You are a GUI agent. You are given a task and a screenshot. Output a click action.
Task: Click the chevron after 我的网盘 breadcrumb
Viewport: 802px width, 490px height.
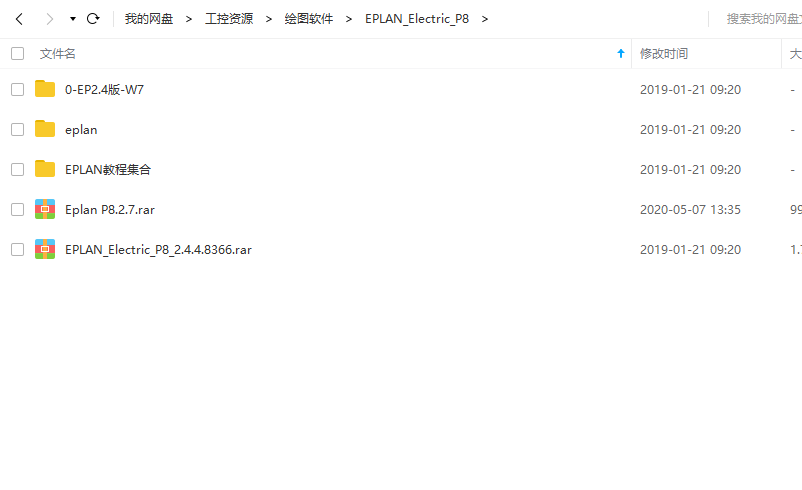(x=189, y=19)
